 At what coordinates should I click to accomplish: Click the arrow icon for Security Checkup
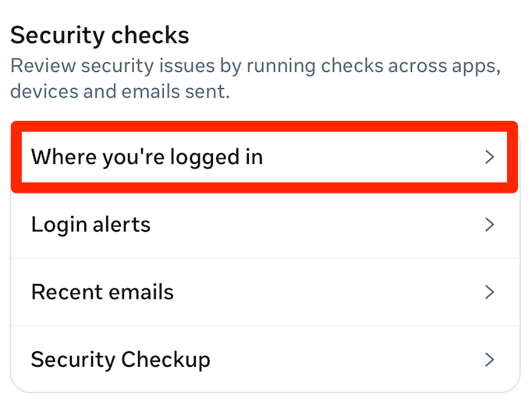pos(490,360)
